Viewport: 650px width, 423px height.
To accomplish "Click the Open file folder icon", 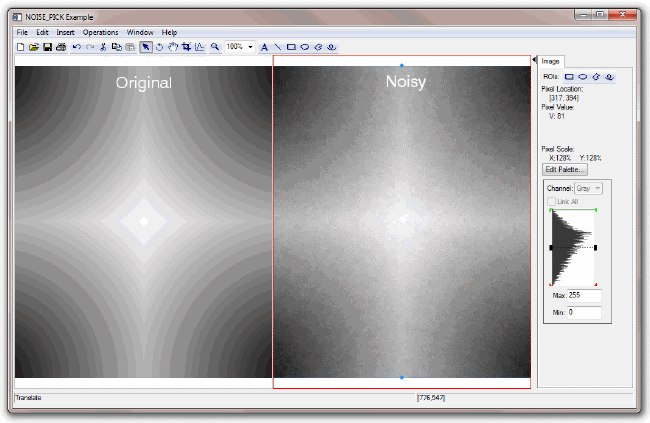I will [34, 47].
